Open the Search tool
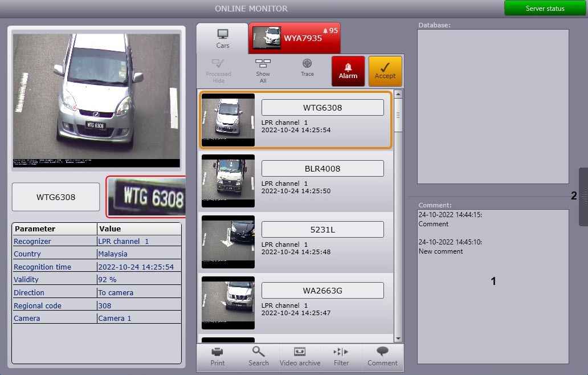This screenshot has width=588, height=375. 258,357
